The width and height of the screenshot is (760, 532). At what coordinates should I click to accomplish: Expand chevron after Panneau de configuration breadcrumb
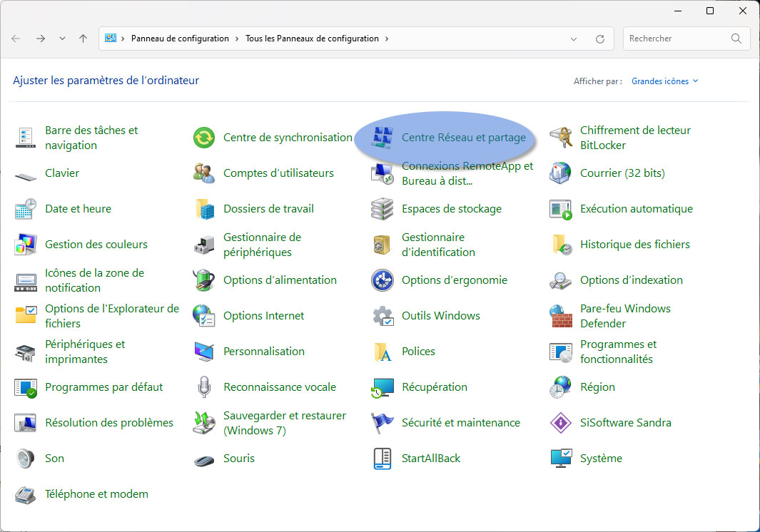[x=238, y=39]
